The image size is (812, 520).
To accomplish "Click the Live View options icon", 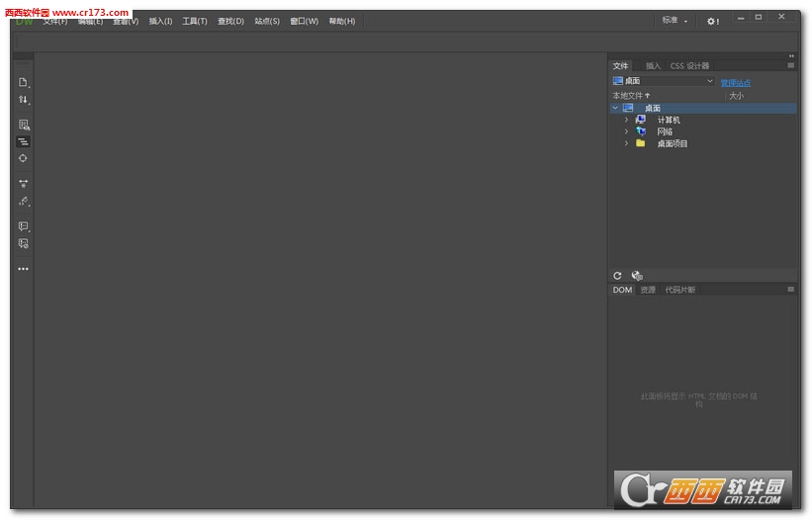I will [23, 125].
